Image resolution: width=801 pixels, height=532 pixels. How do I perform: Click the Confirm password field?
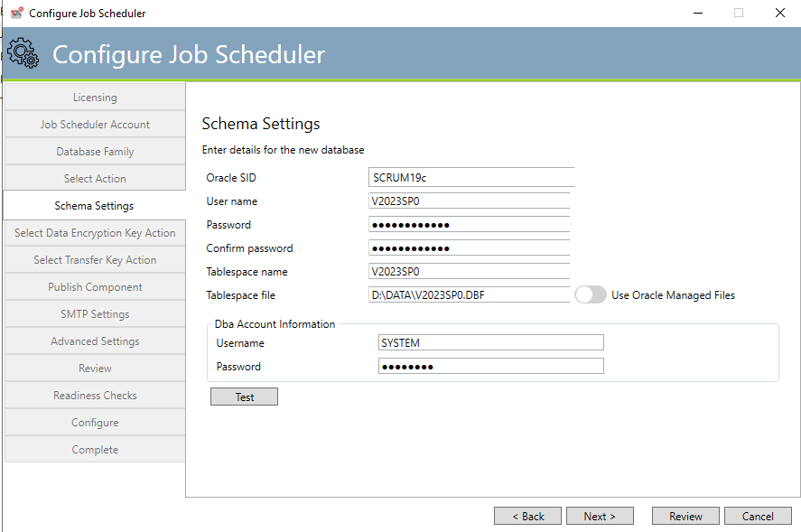point(470,247)
